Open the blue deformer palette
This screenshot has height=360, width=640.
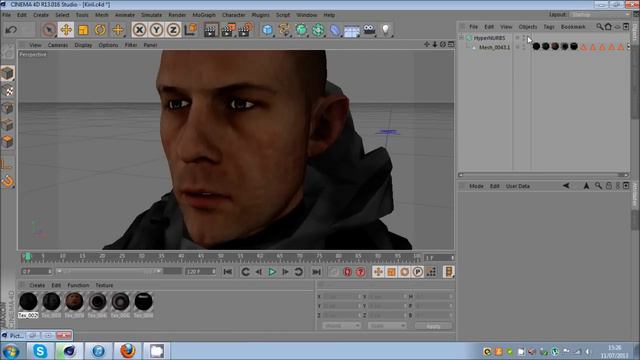coord(335,30)
